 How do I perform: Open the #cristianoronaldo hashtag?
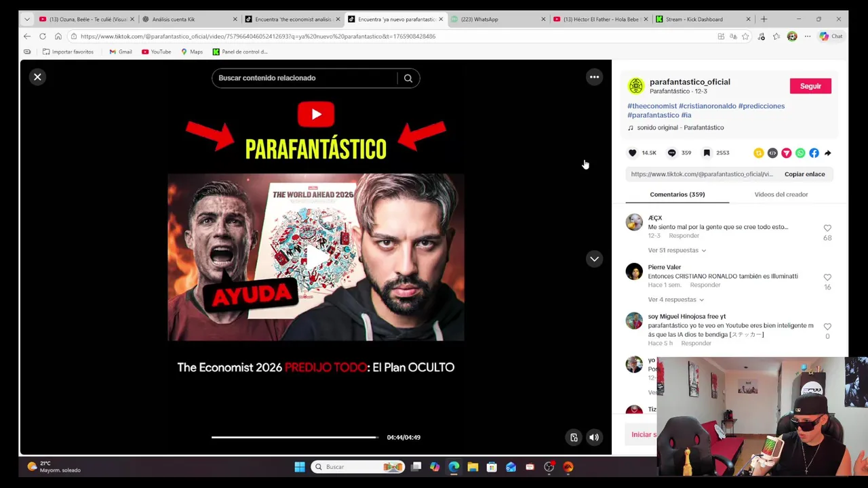coord(707,106)
